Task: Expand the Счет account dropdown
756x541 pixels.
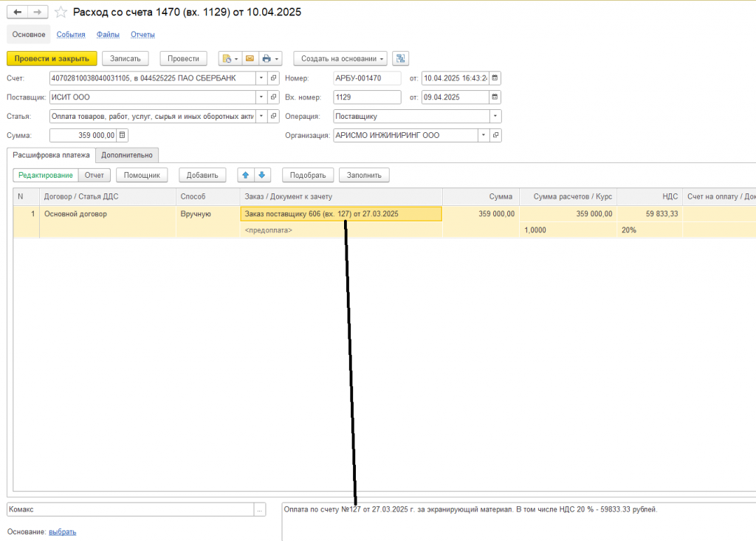Action: [x=261, y=77]
